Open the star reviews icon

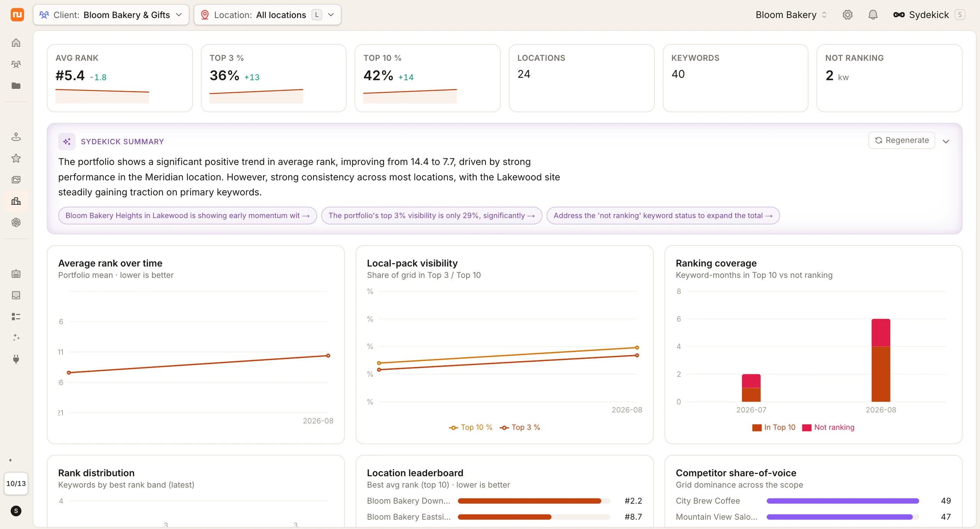(x=16, y=158)
